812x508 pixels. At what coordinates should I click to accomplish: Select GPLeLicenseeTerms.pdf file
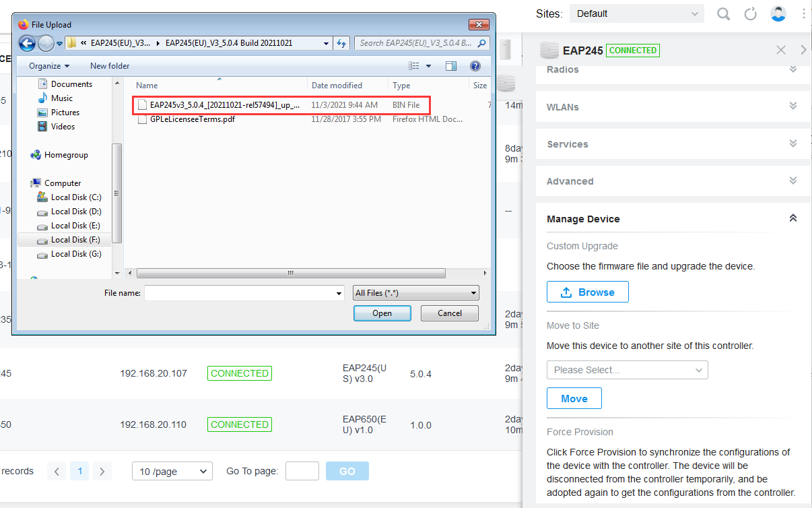(x=192, y=119)
